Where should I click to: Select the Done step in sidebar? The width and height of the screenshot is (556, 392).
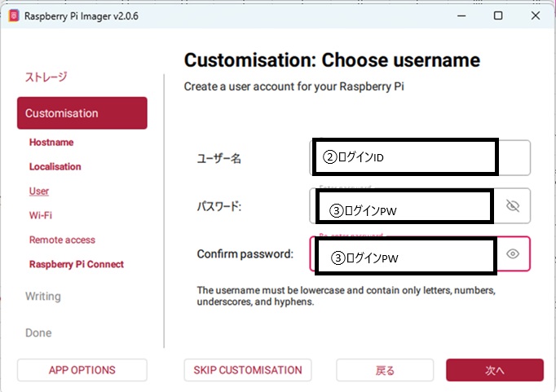(38, 333)
